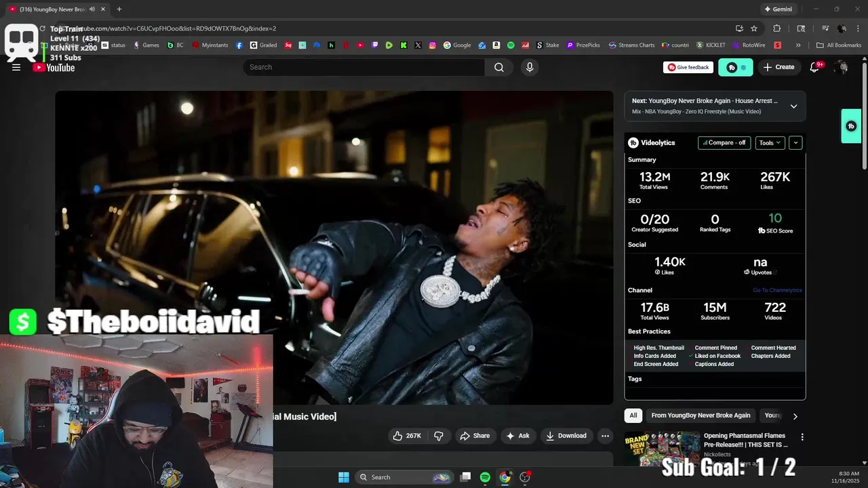Open the PrizePicks bookmark
The image size is (868, 488).
(x=583, y=45)
